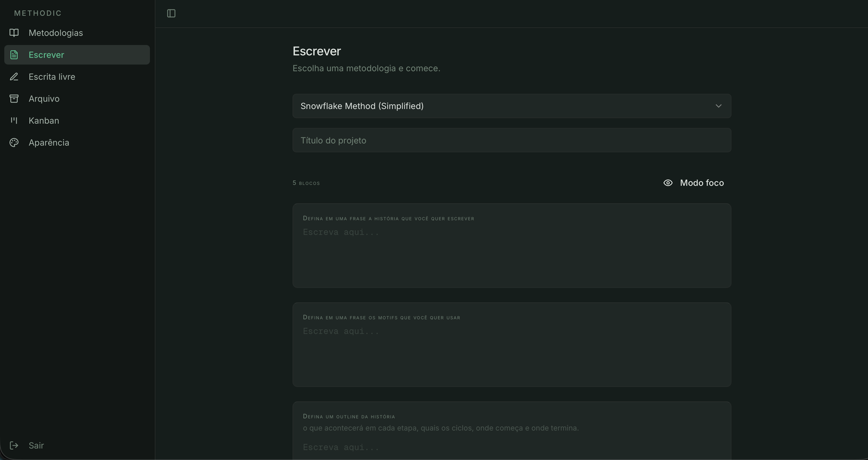This screenshot has height=460, width=868.
Task: Click the 'o que acontecerá em cada etapa' hint
Action: [441, 428]
